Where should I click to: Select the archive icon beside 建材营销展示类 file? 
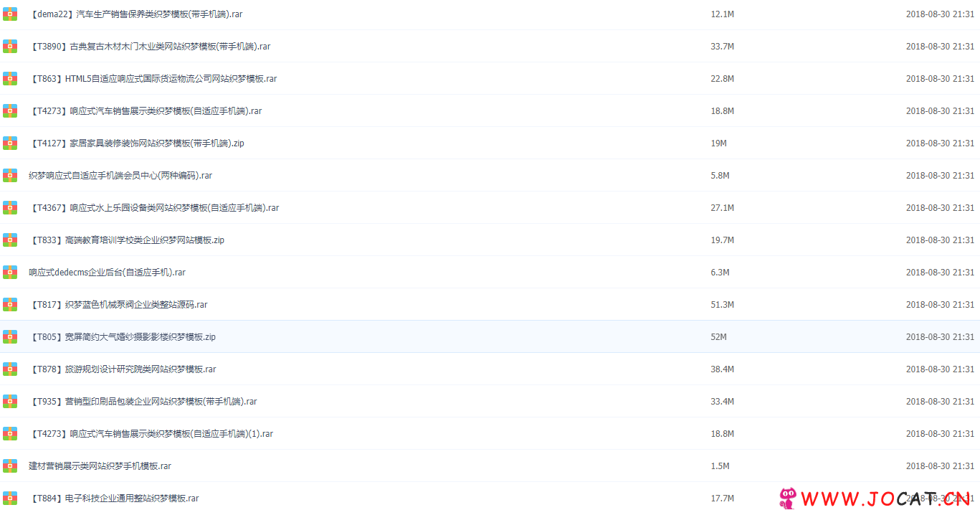coord(10,466)
